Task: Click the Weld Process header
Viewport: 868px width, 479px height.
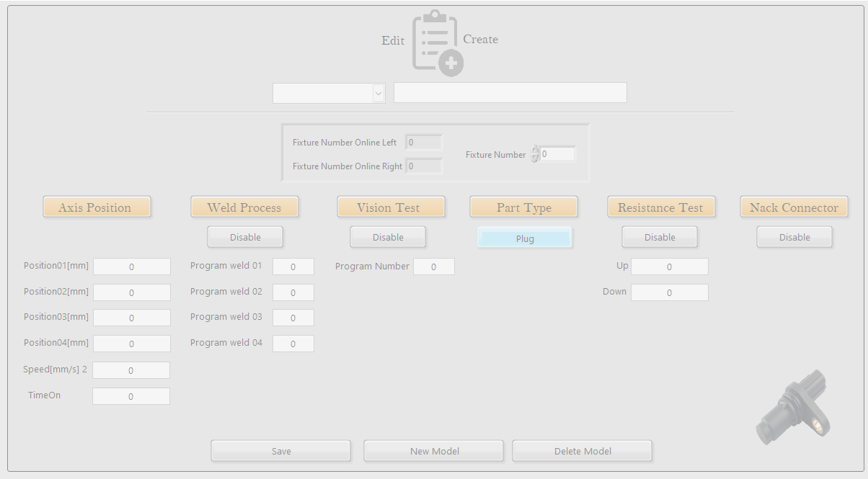Action: (x=244, y=207)
